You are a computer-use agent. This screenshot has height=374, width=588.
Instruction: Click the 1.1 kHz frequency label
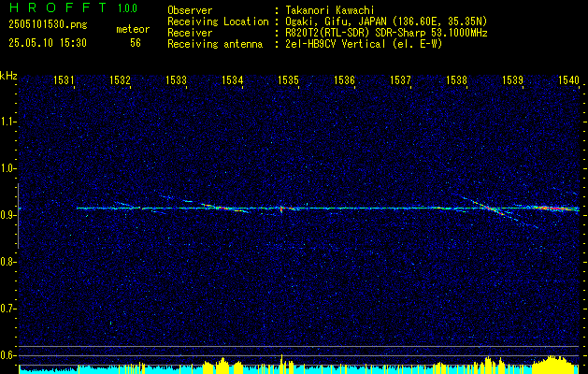click(x=7, y=122)
